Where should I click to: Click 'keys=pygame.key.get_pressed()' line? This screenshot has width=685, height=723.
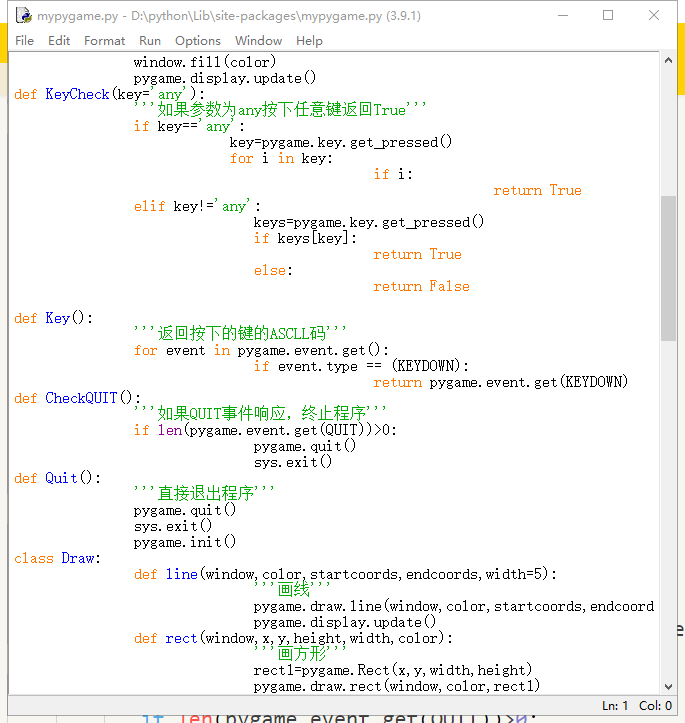point(369,222)
